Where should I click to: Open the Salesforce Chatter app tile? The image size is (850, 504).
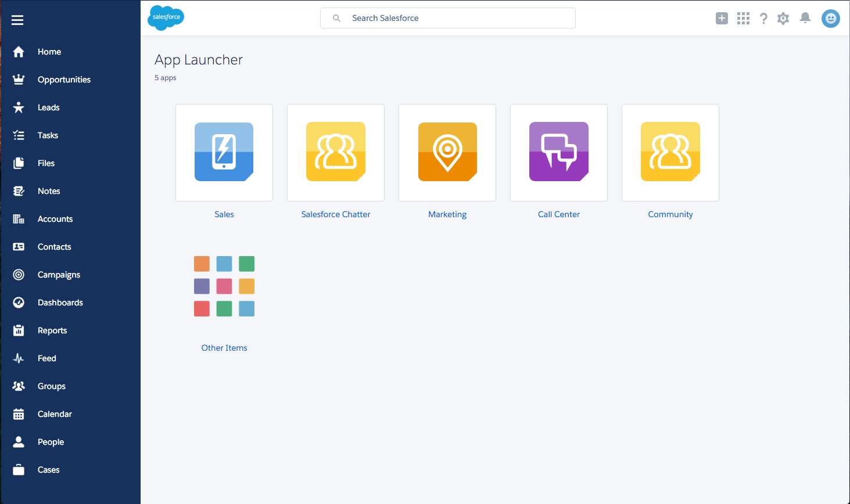point(336,153)
